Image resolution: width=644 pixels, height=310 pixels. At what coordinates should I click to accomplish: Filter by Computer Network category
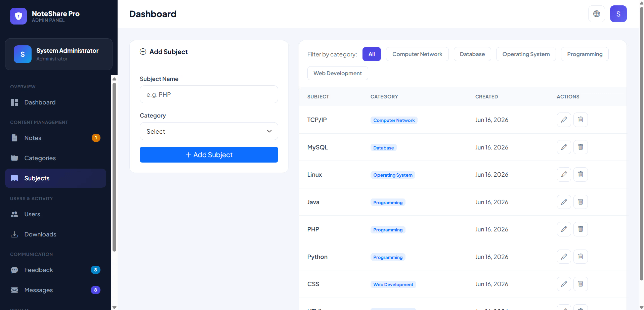click(x=417, y=54)
